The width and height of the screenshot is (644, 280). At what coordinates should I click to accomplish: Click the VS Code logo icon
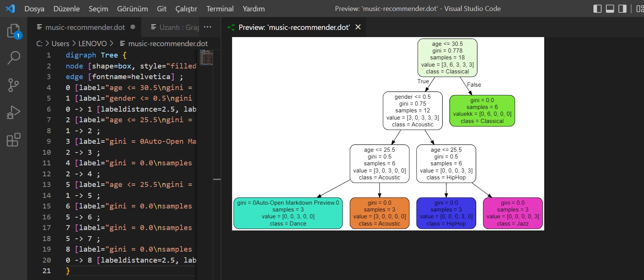click(x=11, y=8)
